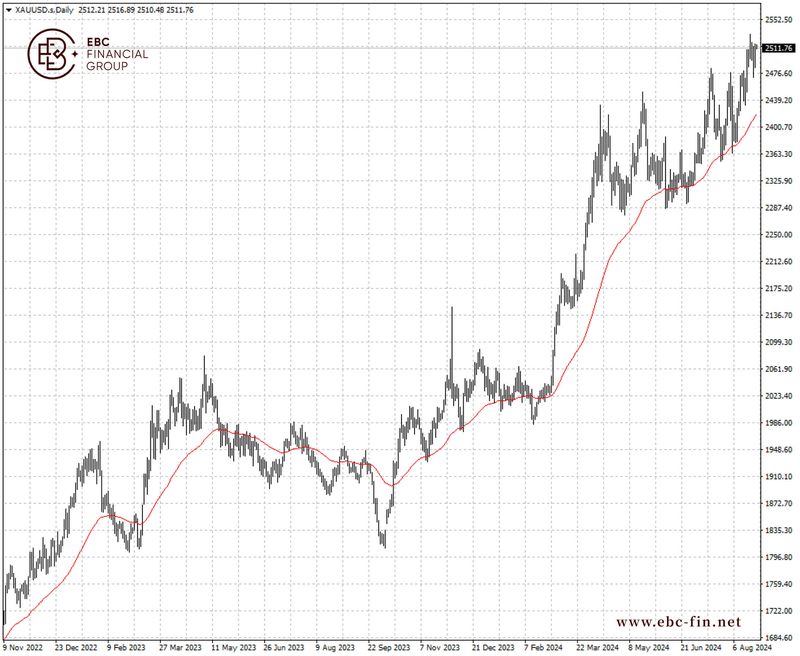Select the 6 Aug 2024 date marker
This screenshot has width=800, height=656.
pyautogui.click(x=750, y=647)
